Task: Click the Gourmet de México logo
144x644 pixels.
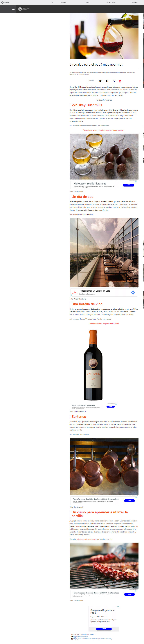Action: pos(24,9)
